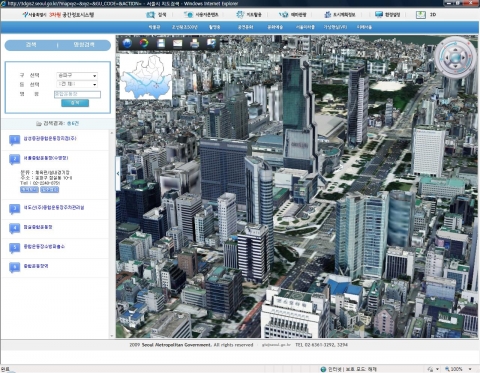The image size is (480, 373).
Task: Click numbered marker 4 in search results
Action: click(x=14, y=228)
